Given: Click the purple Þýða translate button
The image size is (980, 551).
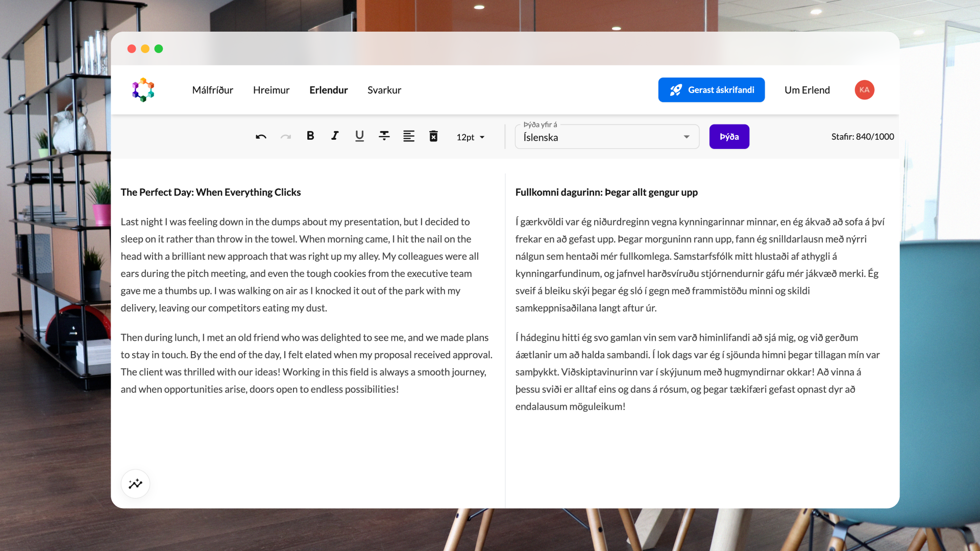Looking at the screenshot, I should click(x=729, y=137).
